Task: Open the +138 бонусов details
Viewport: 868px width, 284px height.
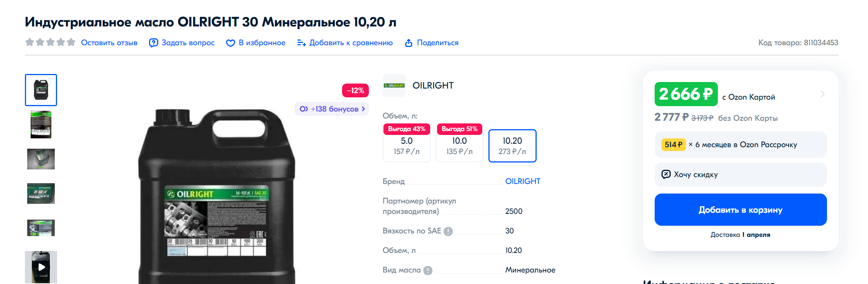Action: pos(332,109)
